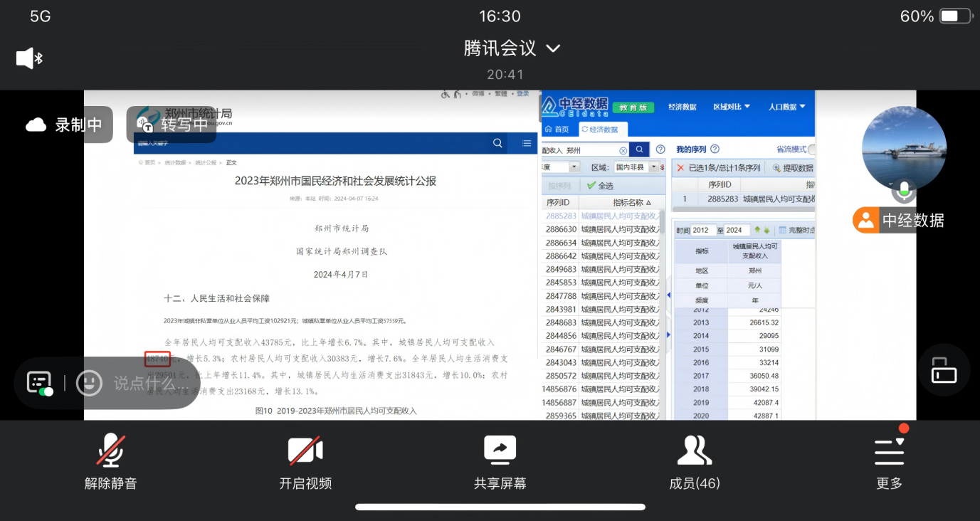Open the 成员(46) participants list

[694, 463]
